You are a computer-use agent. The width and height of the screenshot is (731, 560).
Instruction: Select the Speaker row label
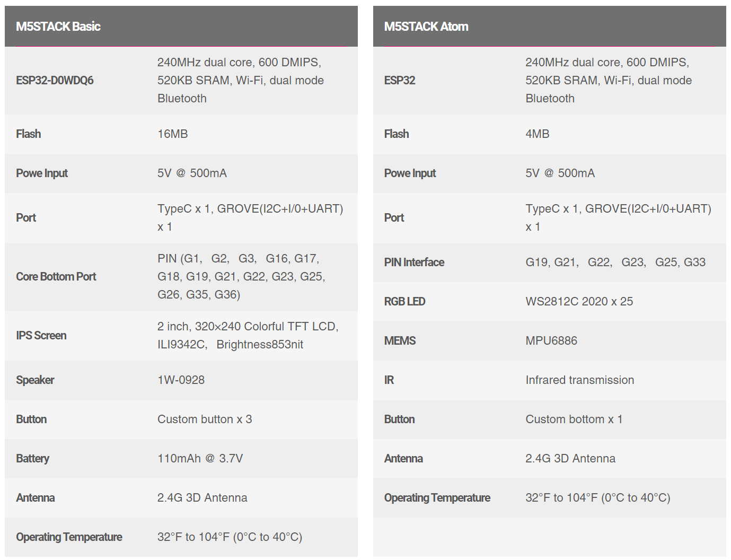pos(35,380)
